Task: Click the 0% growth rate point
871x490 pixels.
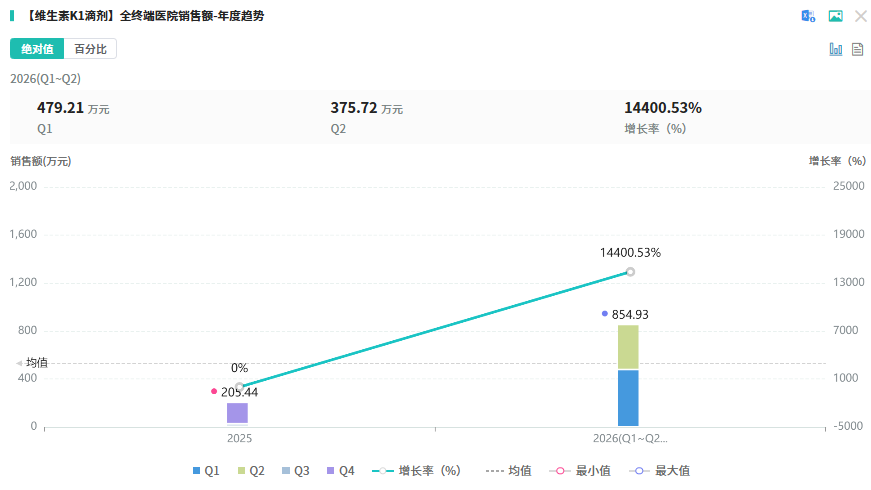Action: pos(239,386)
